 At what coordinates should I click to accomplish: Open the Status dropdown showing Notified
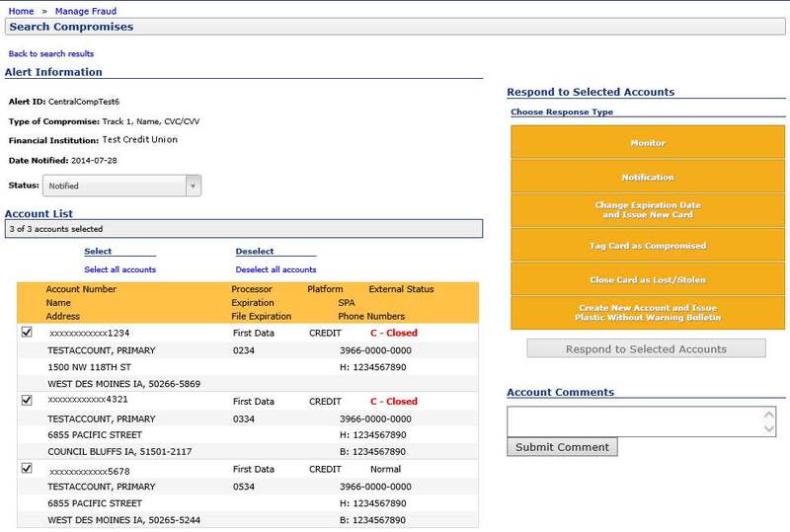click(115, 186)
